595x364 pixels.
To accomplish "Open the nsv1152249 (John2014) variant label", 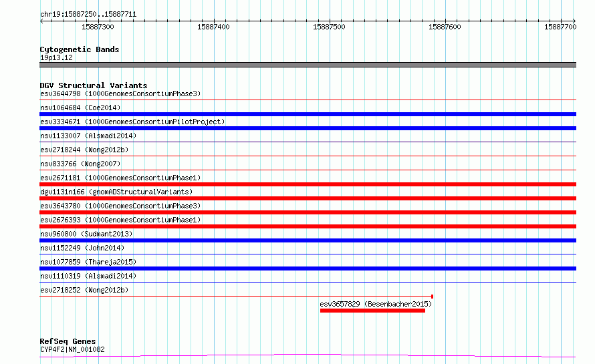I will [x=82, y=248].
